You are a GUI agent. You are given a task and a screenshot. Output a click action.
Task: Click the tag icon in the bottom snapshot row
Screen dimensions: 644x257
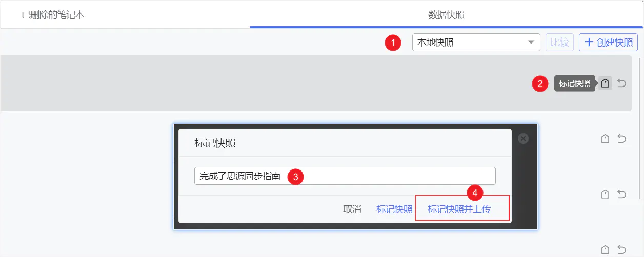606,249
